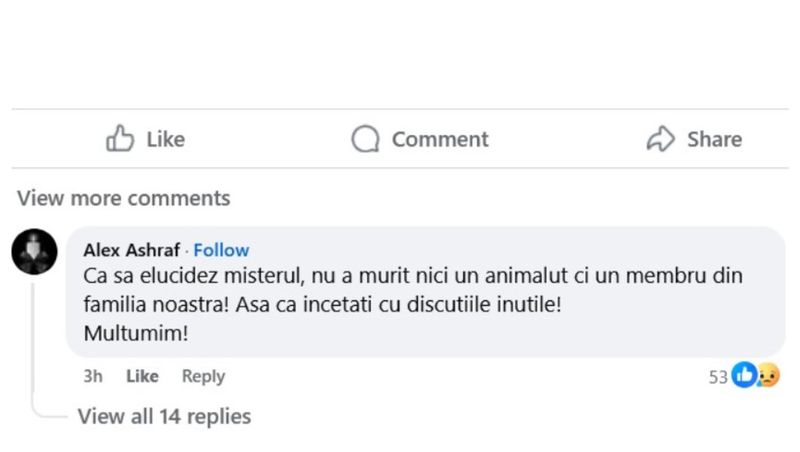This screenshot has height=452, width=800.
Task: Click the thumbs-up Like icon
Action: click(x=120, y=138)
